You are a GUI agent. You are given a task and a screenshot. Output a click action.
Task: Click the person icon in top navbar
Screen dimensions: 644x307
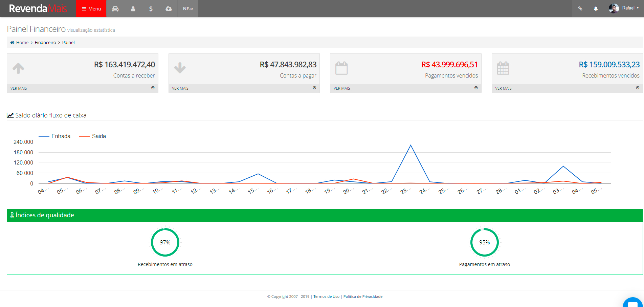point(133,8)
